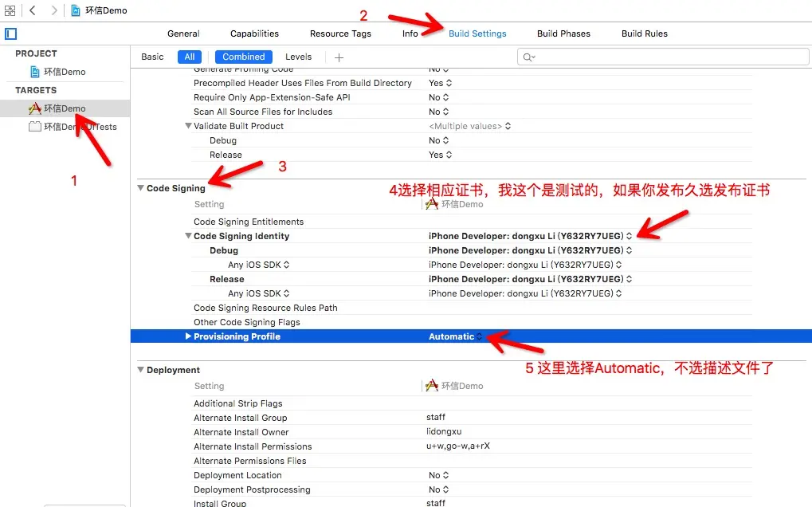Change Scan All Source Files value
The width and height of the screenshot is (812, 507).
pyautogui.click(x=438, y=112)
